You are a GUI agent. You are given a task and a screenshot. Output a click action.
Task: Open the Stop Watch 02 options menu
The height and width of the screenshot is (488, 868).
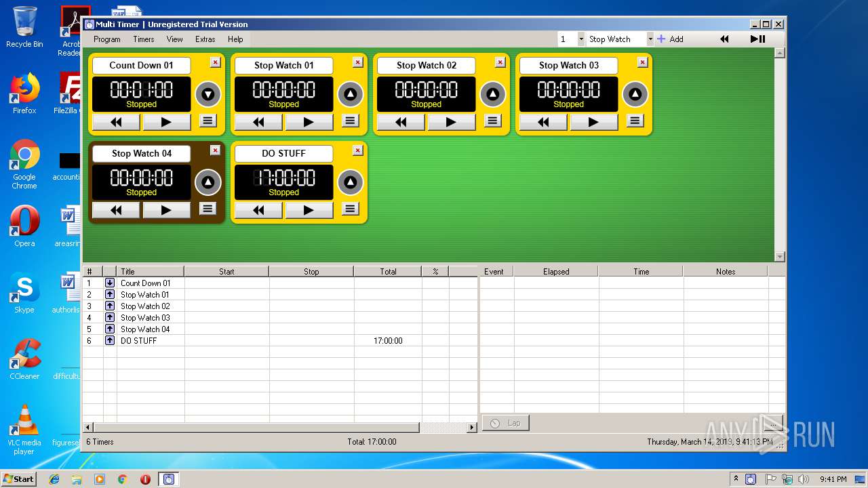(x=493, y=121)
